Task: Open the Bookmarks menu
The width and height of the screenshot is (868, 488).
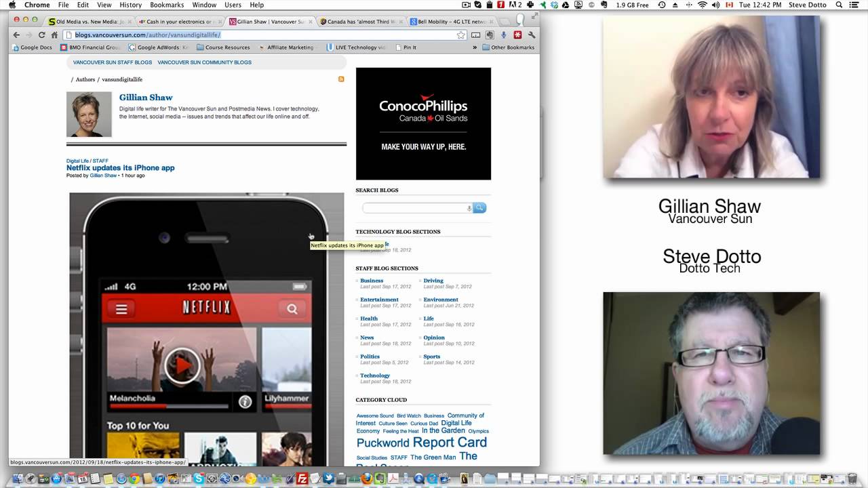Action: (167, 5)
